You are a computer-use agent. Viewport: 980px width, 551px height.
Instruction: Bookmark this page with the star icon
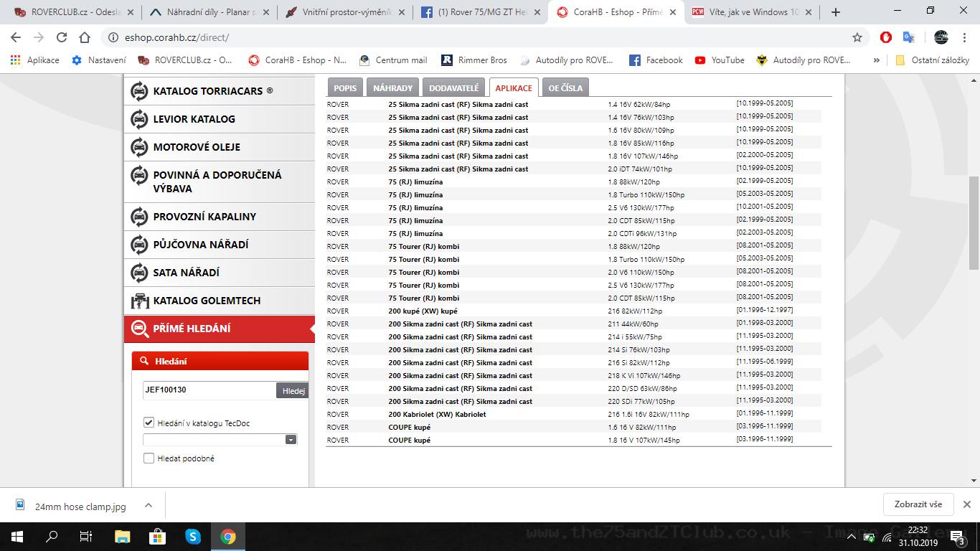pos(857,37)
